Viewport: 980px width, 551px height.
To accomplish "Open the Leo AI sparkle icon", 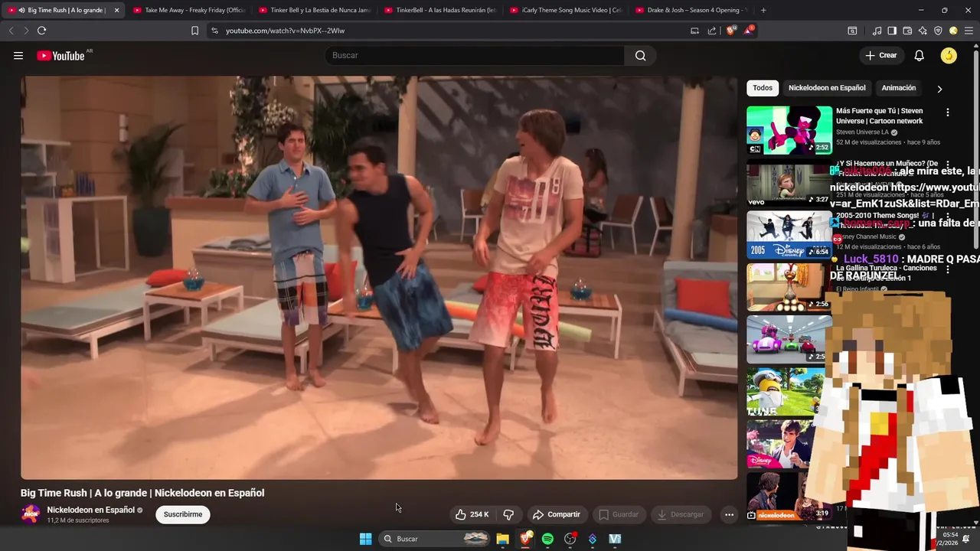I will 923,31.
